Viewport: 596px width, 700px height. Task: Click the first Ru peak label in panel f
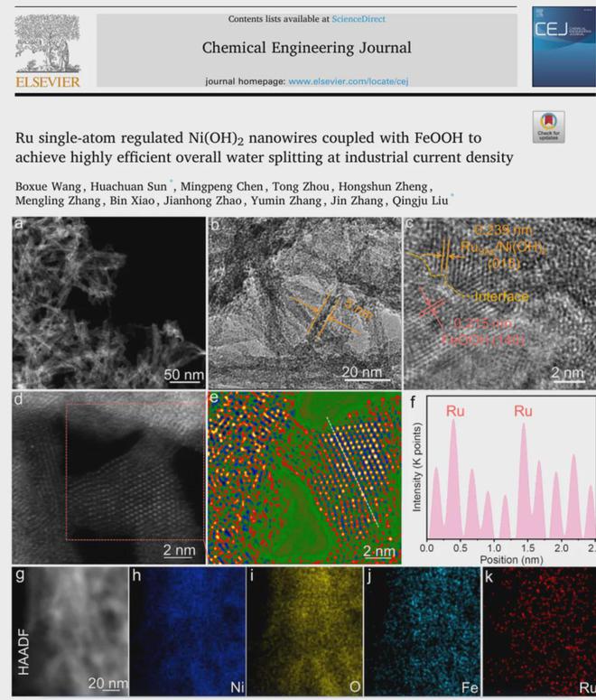(455, 411)
